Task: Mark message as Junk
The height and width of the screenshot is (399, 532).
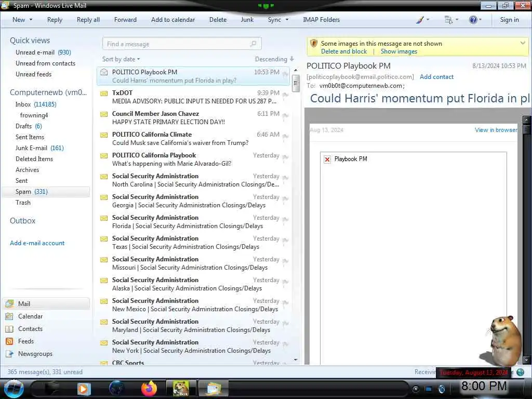Action: pyautogui.click(x=247, y=20)
